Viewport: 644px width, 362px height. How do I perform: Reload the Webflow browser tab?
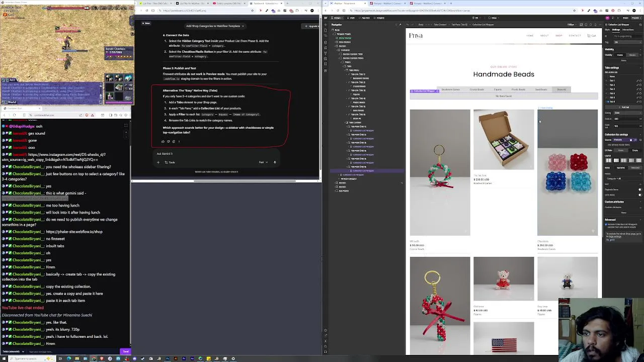pyautogui.click(x=338, y=11)
